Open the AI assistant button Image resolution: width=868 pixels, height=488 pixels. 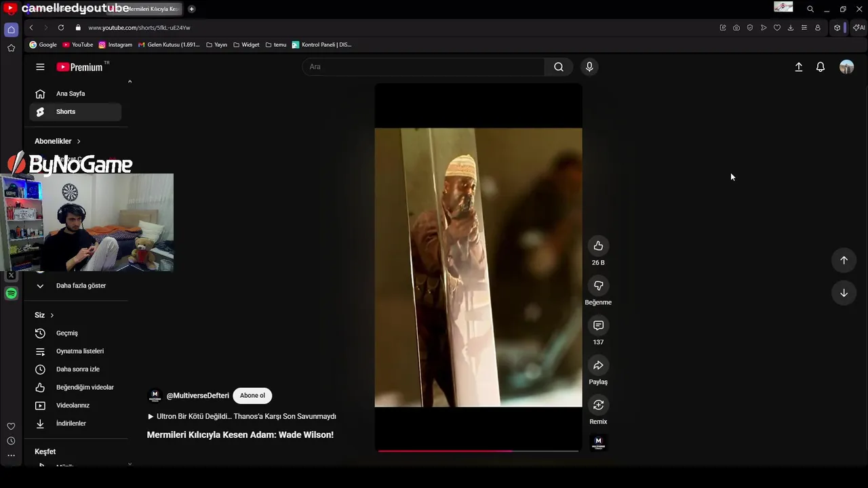pos(859,28)
